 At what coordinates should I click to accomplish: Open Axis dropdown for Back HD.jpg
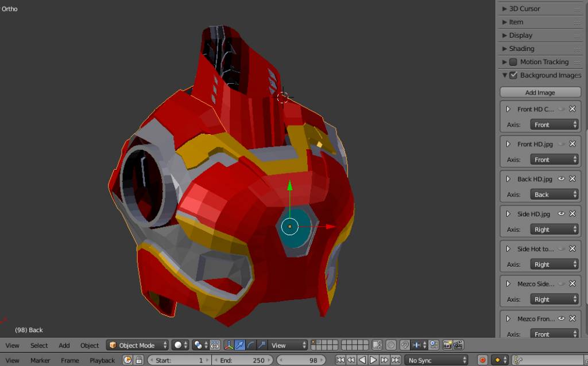coord(554,194)
